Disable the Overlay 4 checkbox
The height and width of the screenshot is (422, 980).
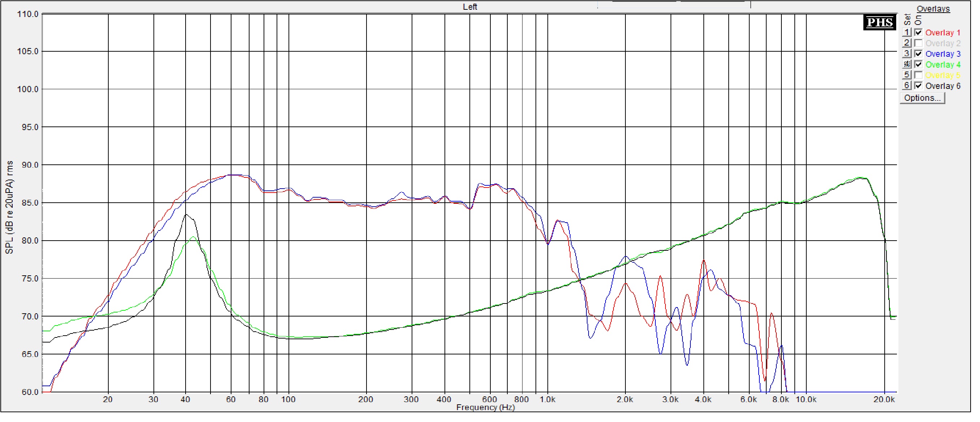point(918,65)
